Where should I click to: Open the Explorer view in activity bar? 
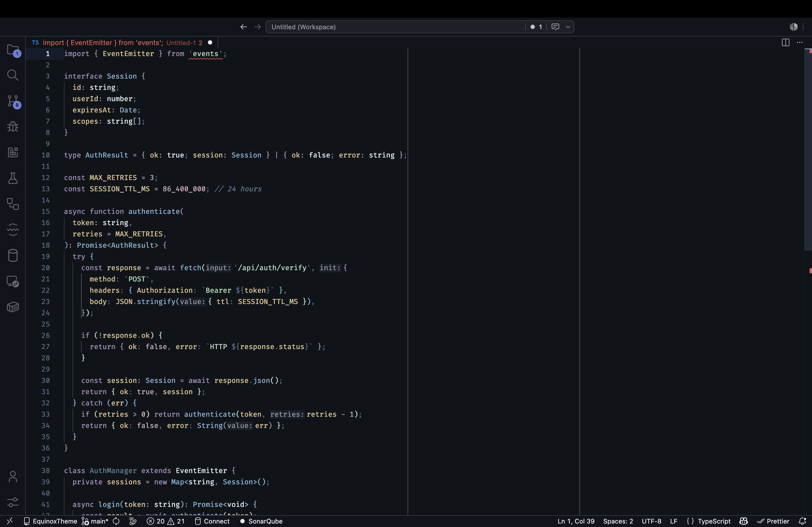click(13, 50)
